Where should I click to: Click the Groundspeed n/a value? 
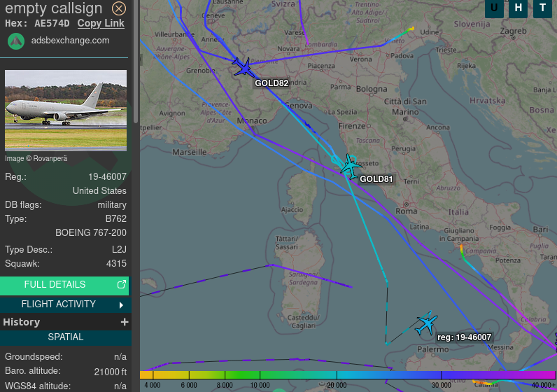[x=120, y=357]
